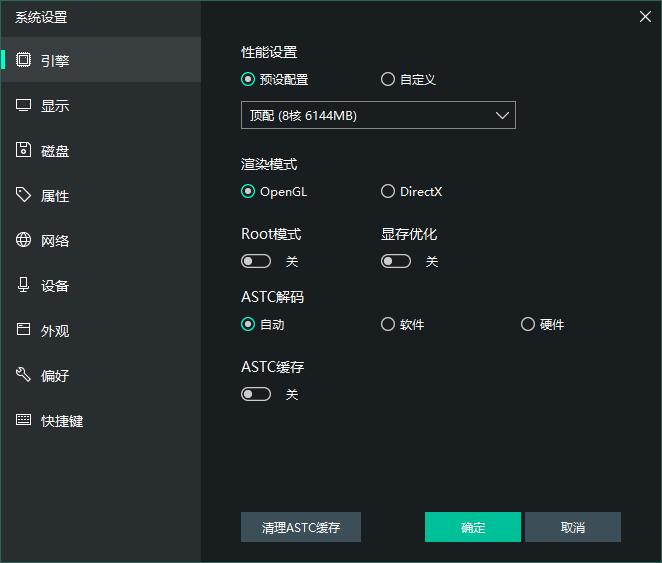Screen dimensions: 662x563
Task: Open the 顶配 (8核 6144MB) preset dropdown
Action: click(x=378, y=116)
